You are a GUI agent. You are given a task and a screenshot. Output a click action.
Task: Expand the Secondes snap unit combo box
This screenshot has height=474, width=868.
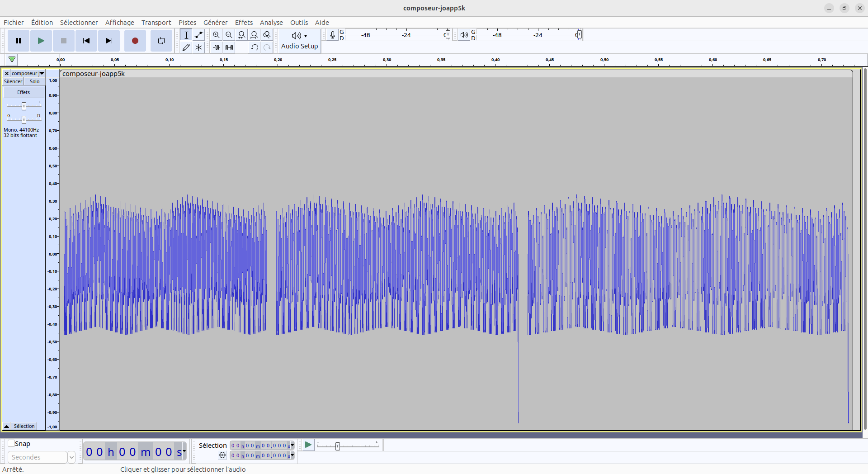(x=71, y=457)
